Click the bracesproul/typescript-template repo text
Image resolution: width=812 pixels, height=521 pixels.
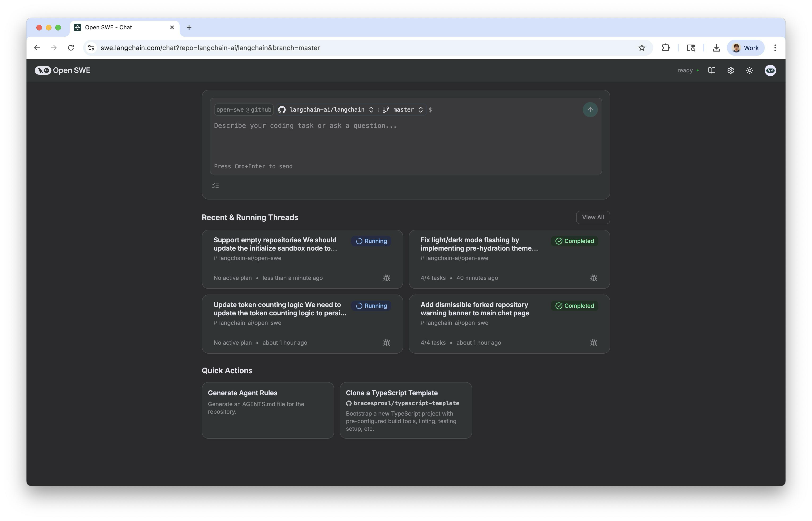point(406,403)
